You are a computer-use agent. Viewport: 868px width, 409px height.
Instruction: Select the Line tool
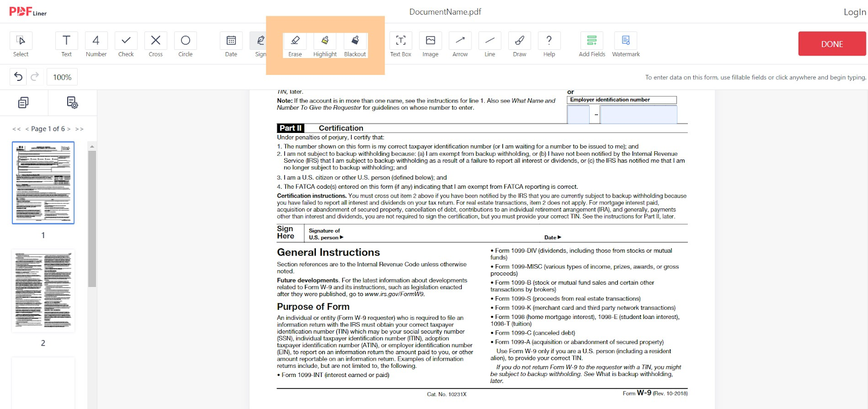click(490, 44)
